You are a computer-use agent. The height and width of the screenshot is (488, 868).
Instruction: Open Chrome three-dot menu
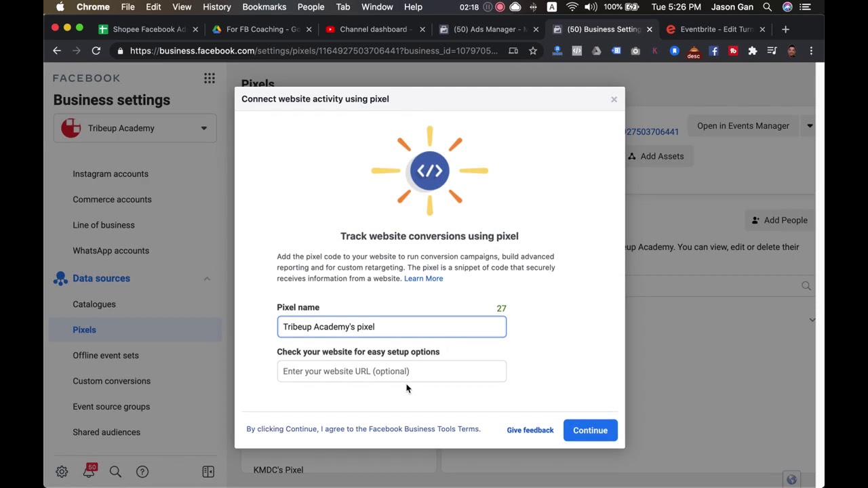tap(811, 51)
